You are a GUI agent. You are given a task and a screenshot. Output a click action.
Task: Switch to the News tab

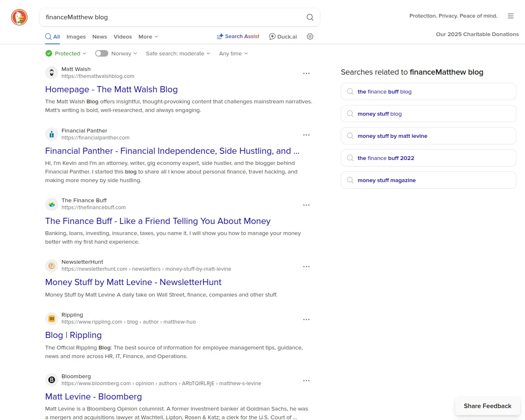tap(100, 37)
